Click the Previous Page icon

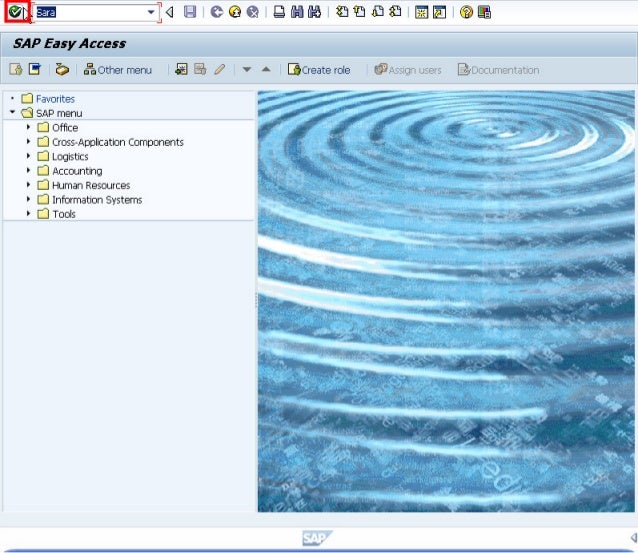(359, 12)
